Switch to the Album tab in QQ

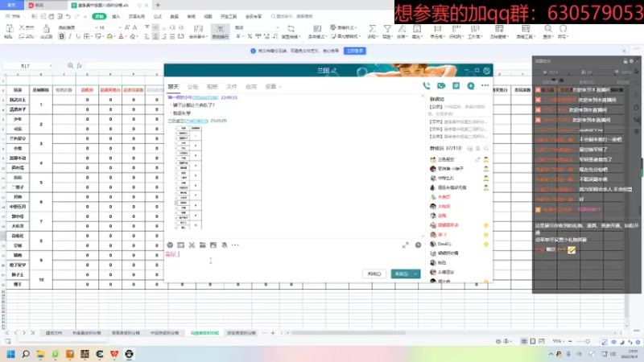point(212,87)
